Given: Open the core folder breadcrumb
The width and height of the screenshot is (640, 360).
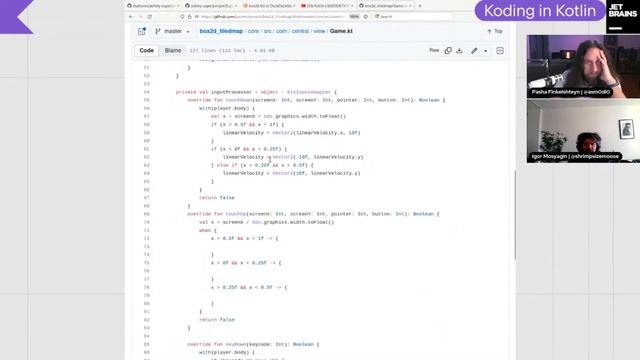Looking at the screenshot, I should pos(253,31).
